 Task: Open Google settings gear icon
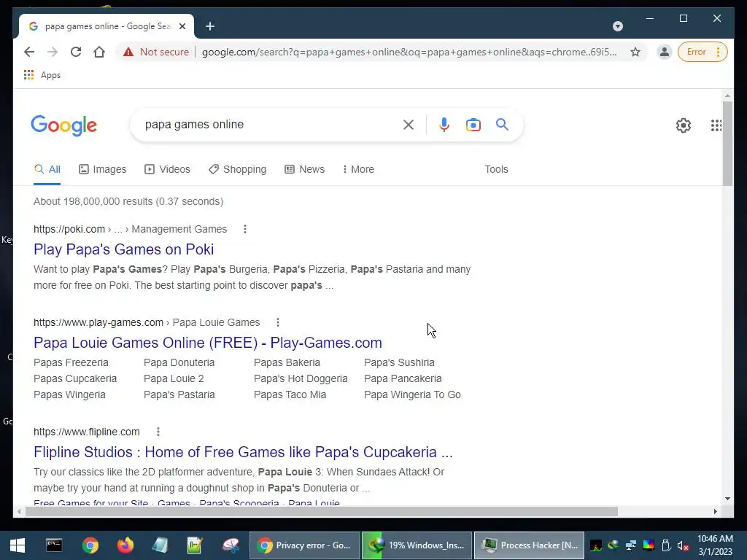[x=683, y=125]
